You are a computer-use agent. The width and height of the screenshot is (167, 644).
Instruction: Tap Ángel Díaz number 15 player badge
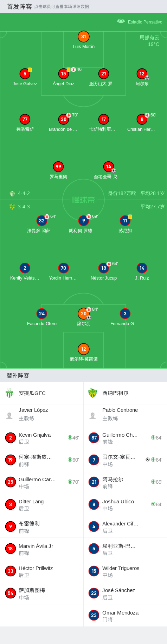[64, 74]
